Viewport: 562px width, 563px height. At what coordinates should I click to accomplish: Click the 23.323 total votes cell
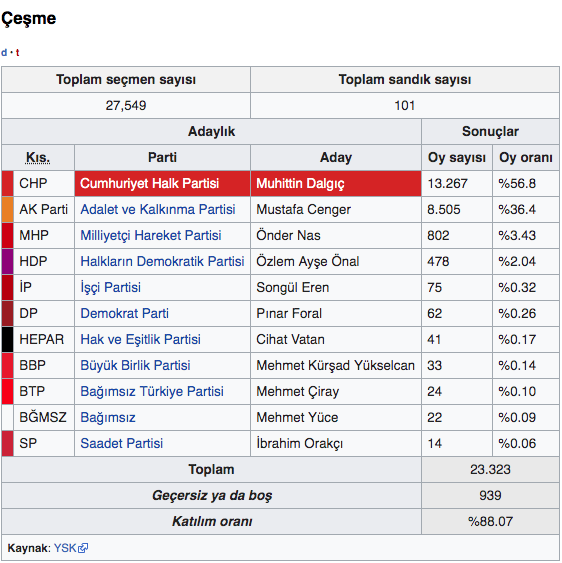[x=490, y=469]
